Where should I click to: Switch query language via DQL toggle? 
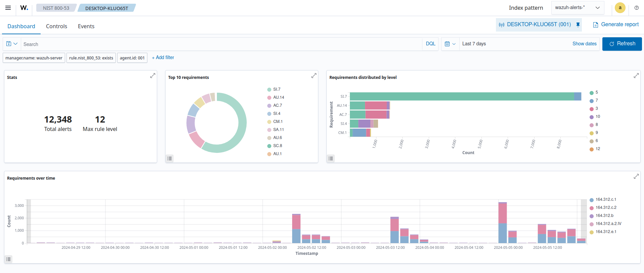(430, 44)
